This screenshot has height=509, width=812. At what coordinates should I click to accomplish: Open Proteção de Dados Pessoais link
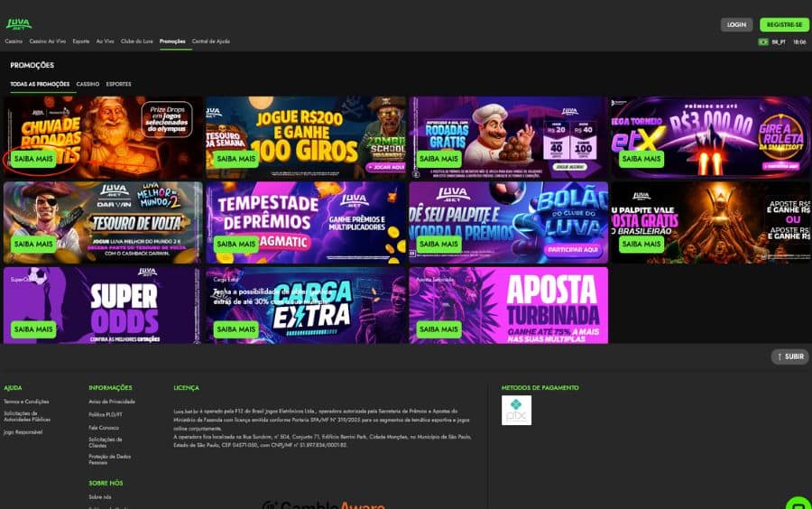point(110,459)
